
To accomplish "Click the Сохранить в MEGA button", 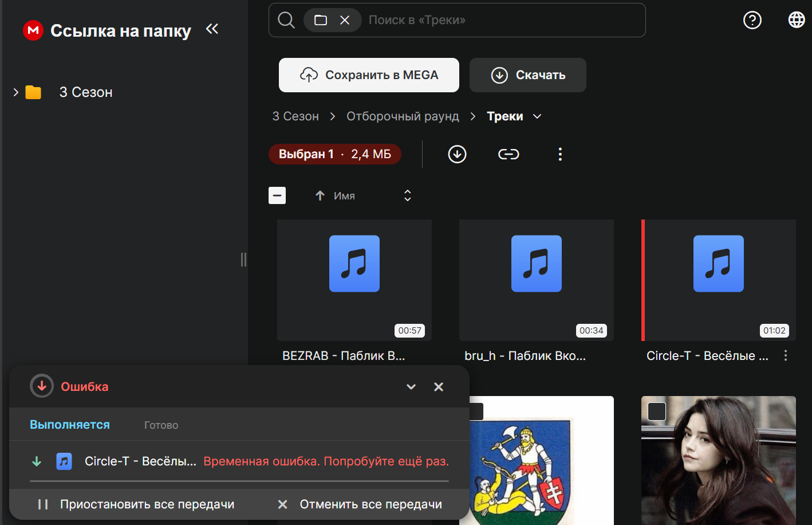I will click(369, 75).
